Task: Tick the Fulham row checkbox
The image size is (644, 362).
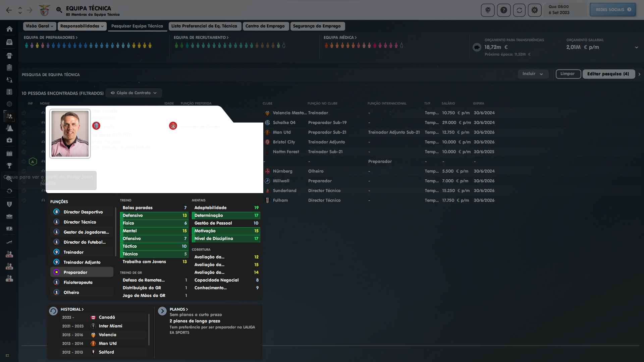Action: [24, 200]
